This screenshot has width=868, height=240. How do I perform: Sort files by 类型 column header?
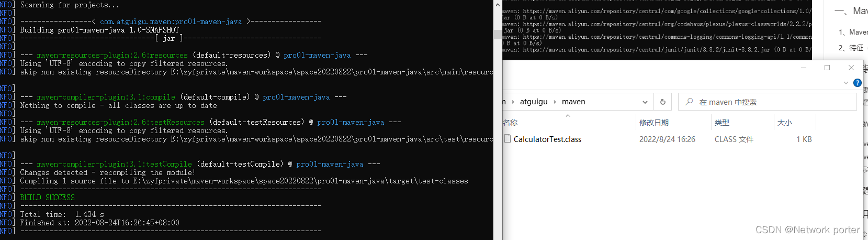(x=722, y=122)
